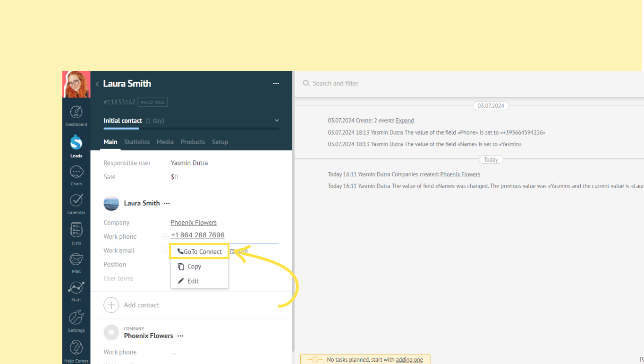Click the #ADD TAGS button
The image size is (644, 364).
pos(153,102)
